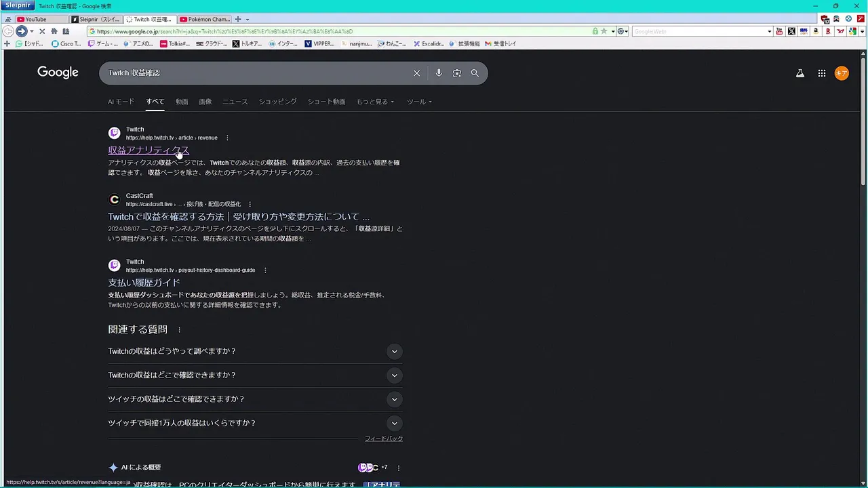Image resolution: width=868 pixels, height=488 pixels.
Task: Open more options for 支払い履歴ガイド result
Action: (264, 270)
